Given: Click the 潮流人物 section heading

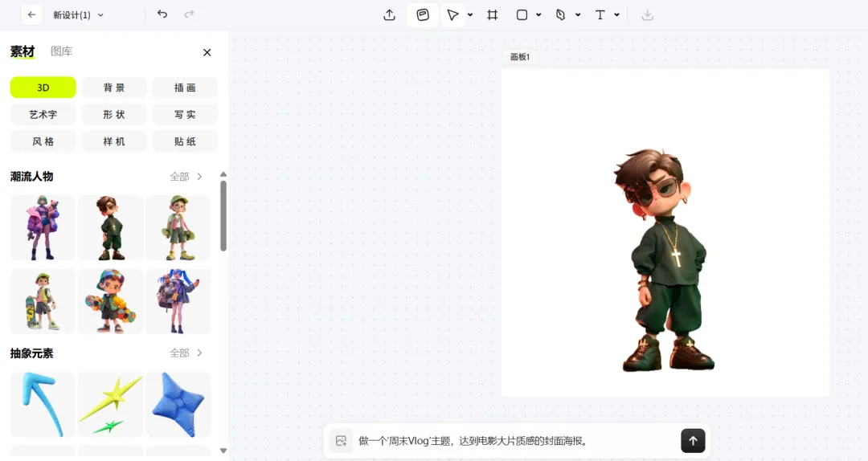Looking at the screenshot, I should coord(31,177).
